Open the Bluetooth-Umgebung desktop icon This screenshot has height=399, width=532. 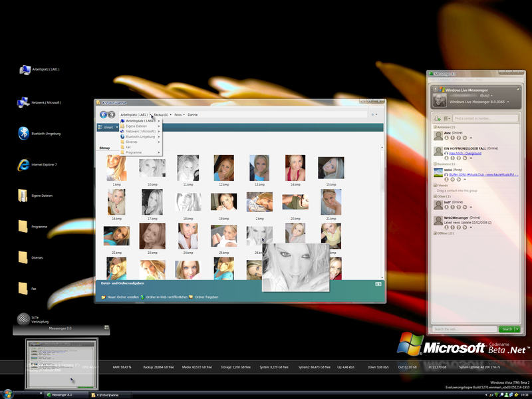(24, 133)
